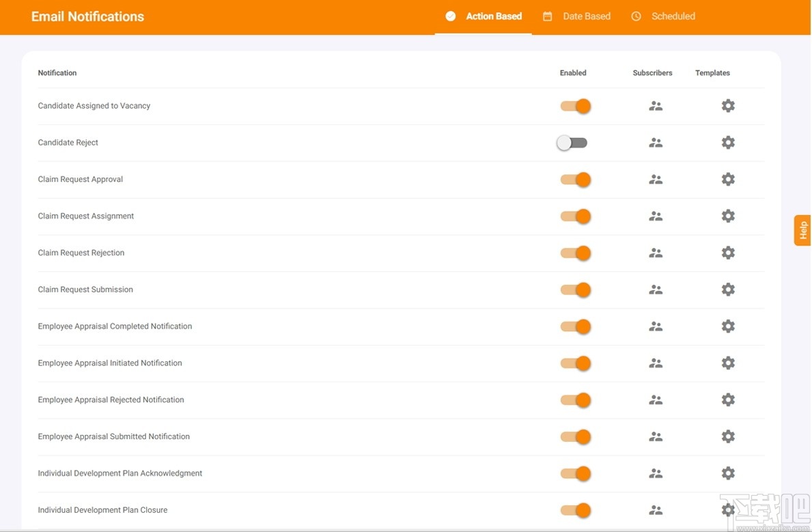Open Subscribers for Claim Request Rejection
812x532 pixels.
click(x=656, y=253)
